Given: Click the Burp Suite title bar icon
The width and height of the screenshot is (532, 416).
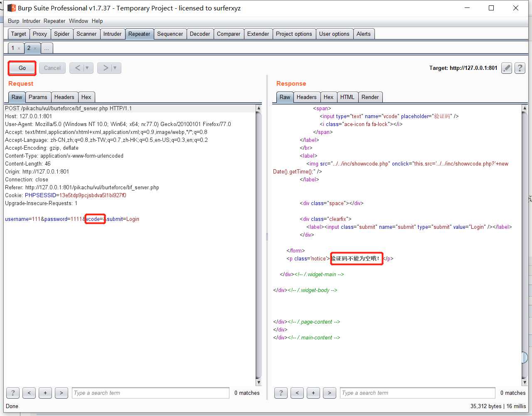Looking at the screenshot, I should click(12, 8).
